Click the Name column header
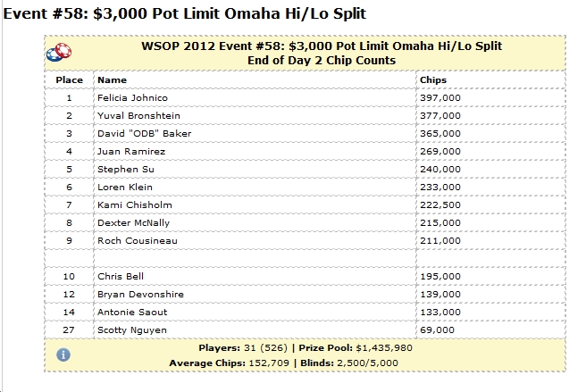586x392 pixels. pos(113,80)
